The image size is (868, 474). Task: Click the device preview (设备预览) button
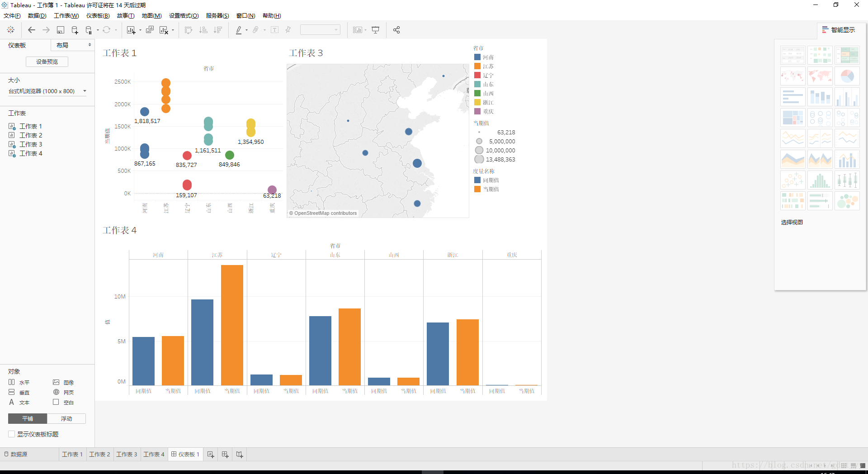(47, 62)
